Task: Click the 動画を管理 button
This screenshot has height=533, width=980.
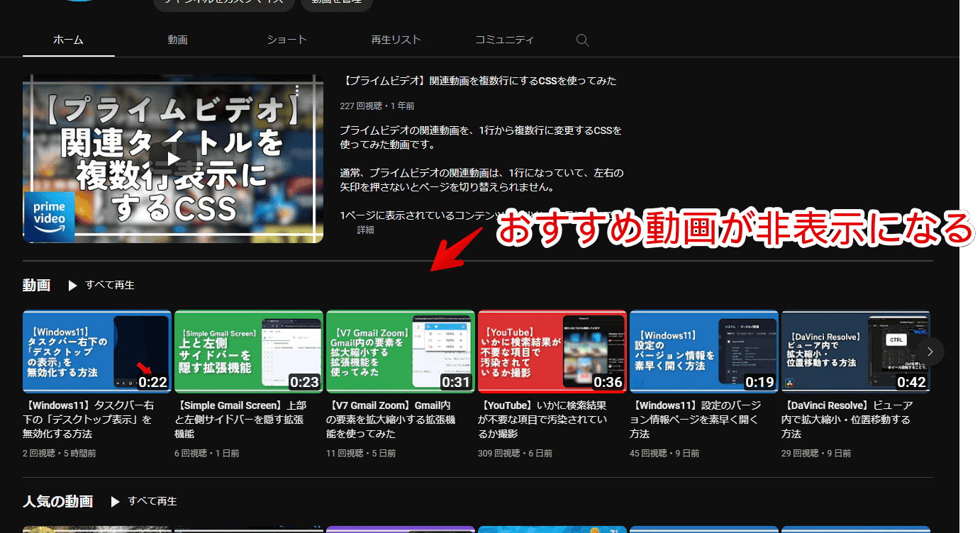Action: point(337,3)
